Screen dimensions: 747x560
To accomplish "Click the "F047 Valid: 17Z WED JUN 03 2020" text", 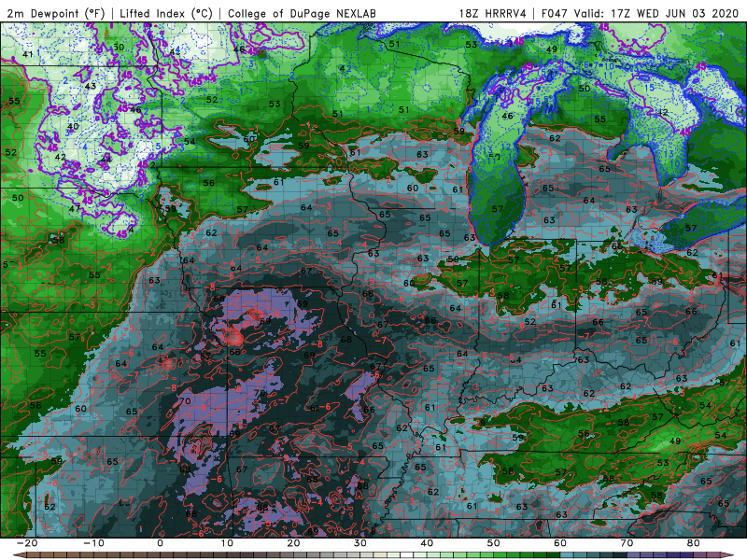I will [x=642, y=14].
